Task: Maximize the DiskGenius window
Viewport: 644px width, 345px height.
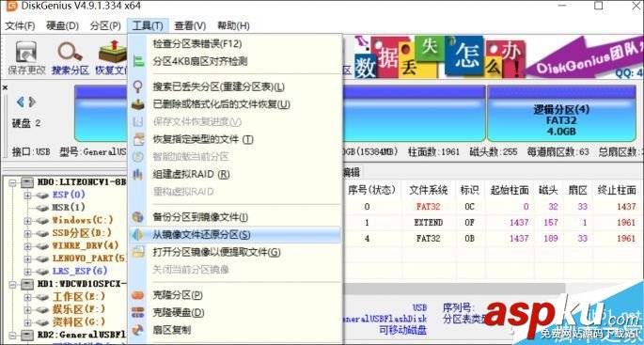Action: coord(599,6)
